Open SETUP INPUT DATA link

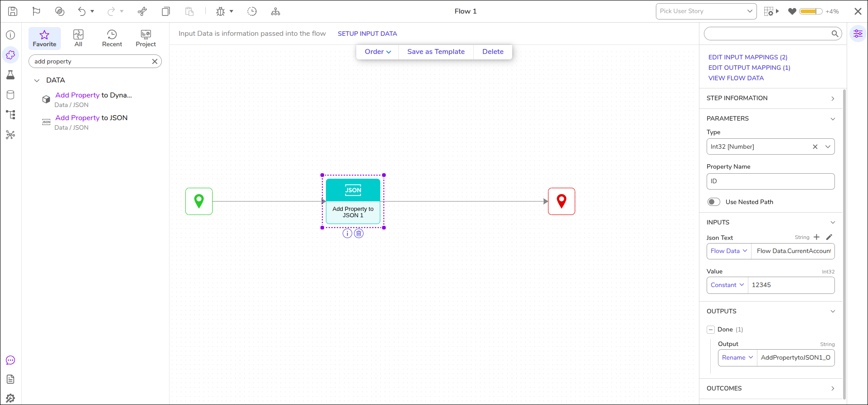pos(367,34)
